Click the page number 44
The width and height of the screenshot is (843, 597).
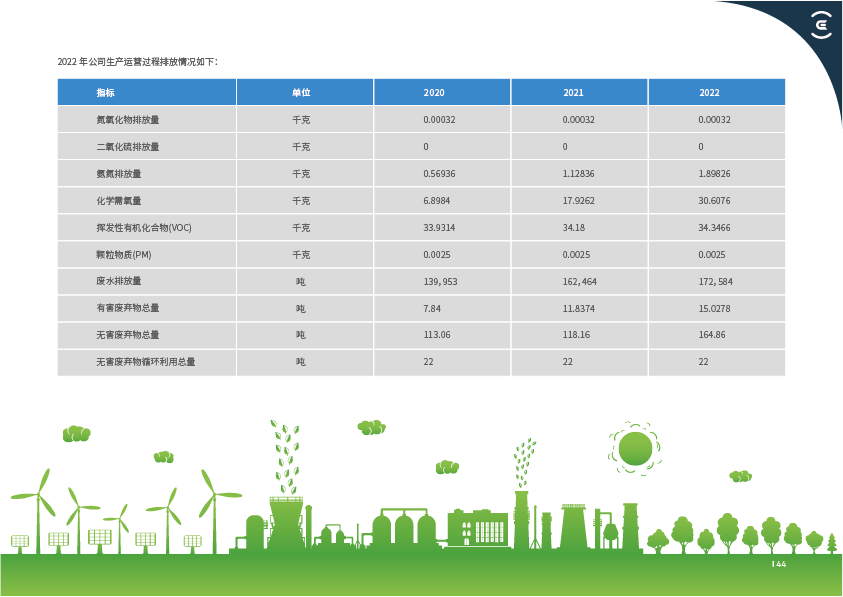(x=780, y=564)
